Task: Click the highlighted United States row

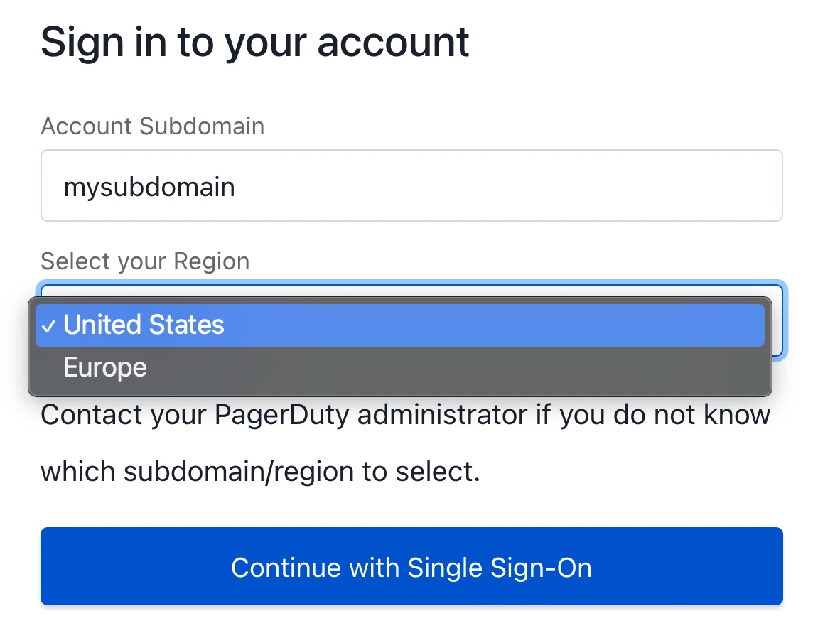Action: [x=399, y=325]
